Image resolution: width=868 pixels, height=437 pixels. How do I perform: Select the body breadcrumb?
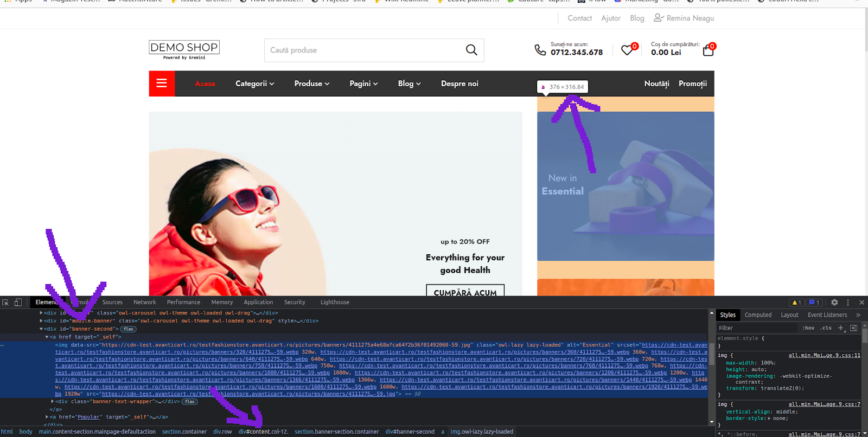click(25, 432)
